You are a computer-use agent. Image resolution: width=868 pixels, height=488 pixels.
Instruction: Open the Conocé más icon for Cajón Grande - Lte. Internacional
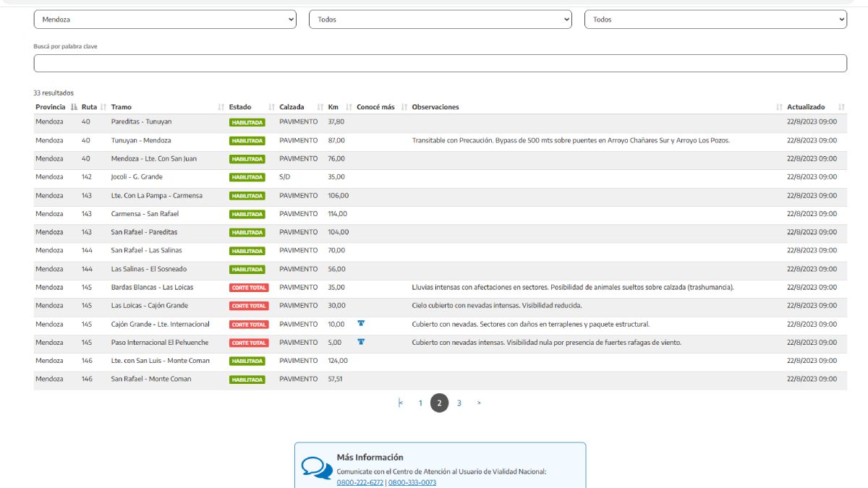click(x=361, y=324)
